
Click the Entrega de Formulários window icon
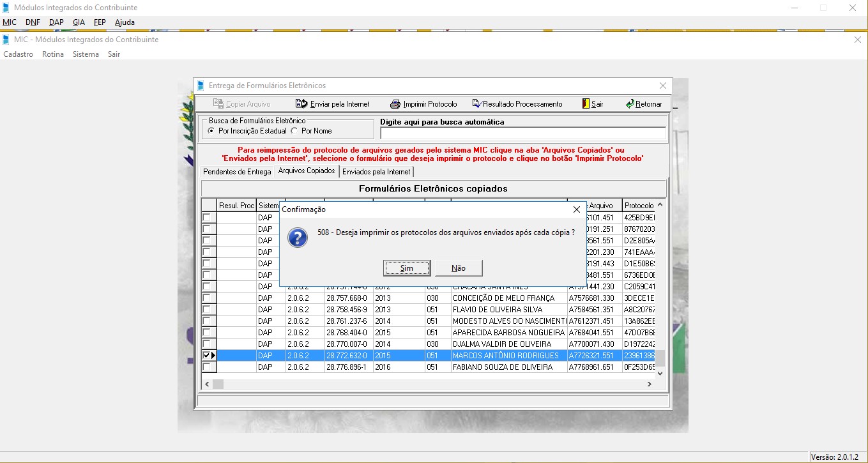coord(201,86)
